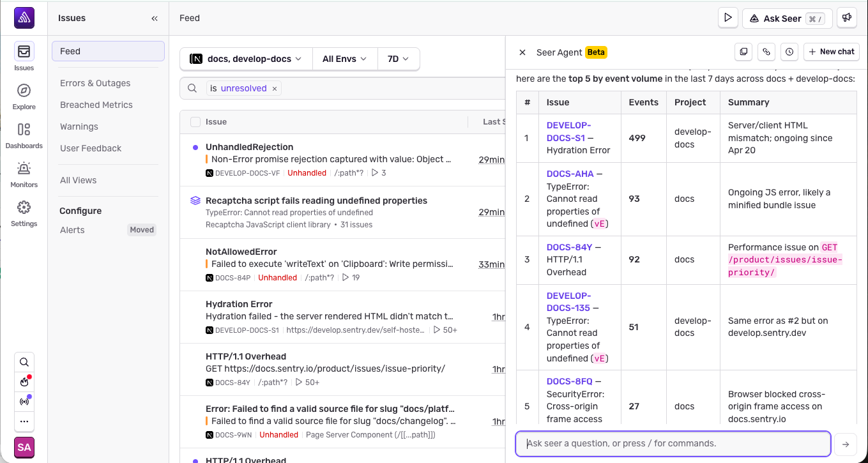Open Monitors siren icon

coord(24,169)
